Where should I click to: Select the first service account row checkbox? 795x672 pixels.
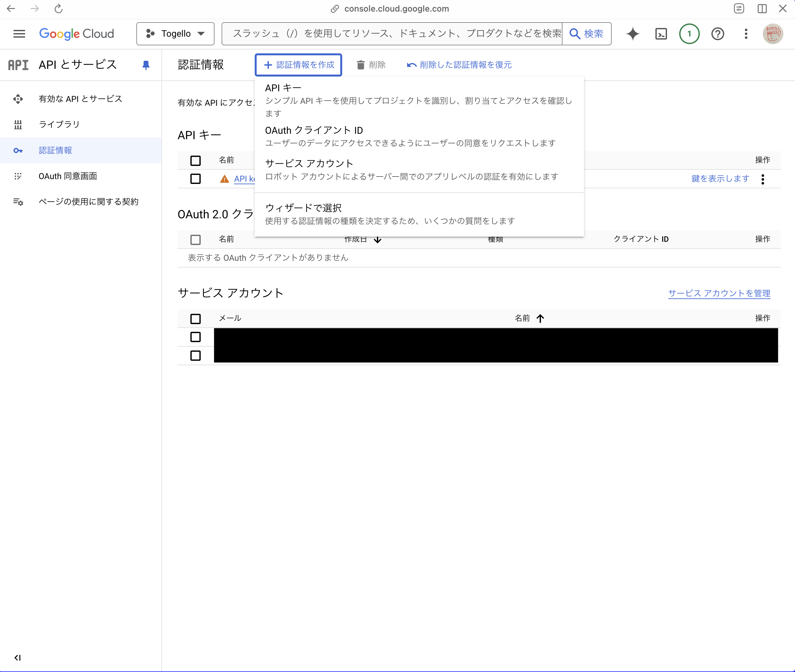coord(196,337)
